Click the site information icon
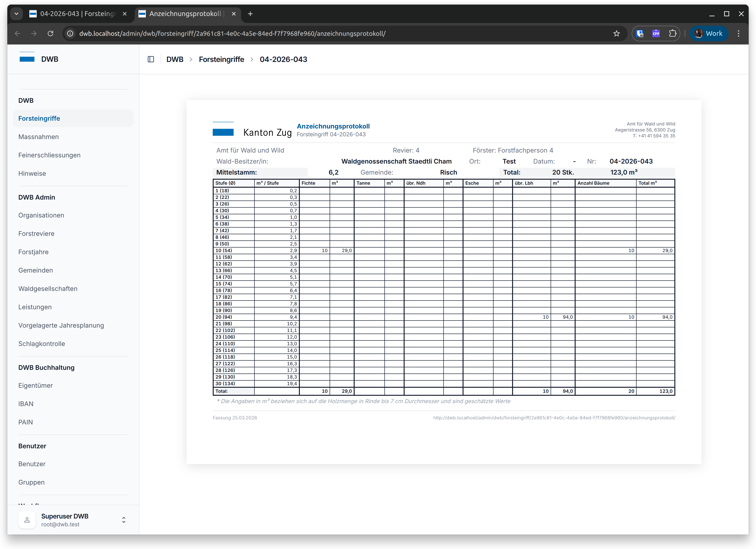This screenshot has width=756, height=549. pos(70,33)
